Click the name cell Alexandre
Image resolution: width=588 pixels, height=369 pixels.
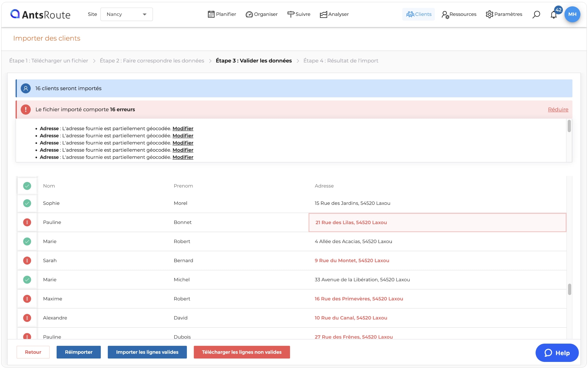(x=55, y=318)
